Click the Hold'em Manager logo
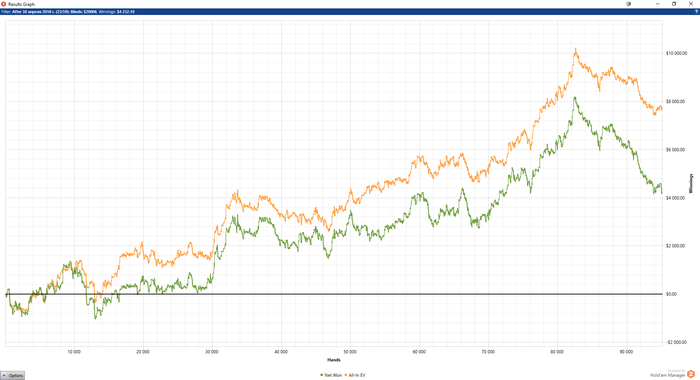The width and height of the screenshot is (700, 380). pos(691,374)
